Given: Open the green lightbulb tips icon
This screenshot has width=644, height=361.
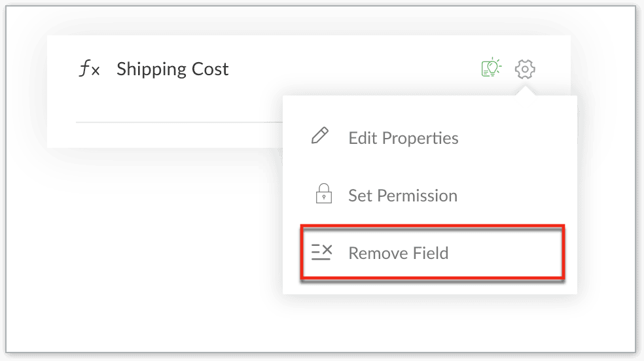Looking at the screenshot, I should coord(491,68).
